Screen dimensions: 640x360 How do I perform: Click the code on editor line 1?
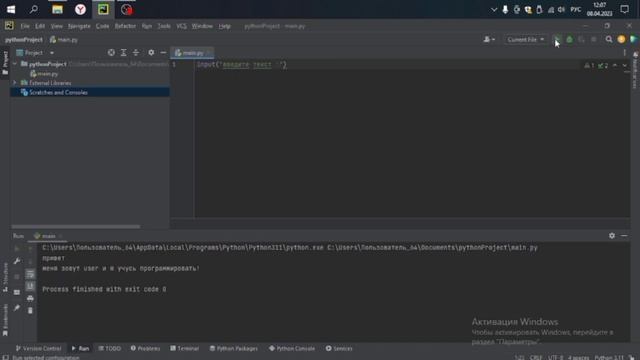(242, 64)
